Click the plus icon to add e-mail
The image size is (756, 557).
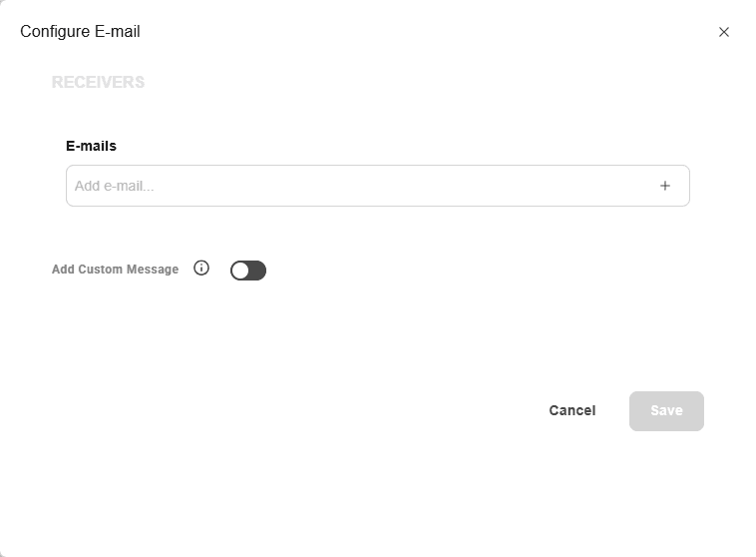665,186
